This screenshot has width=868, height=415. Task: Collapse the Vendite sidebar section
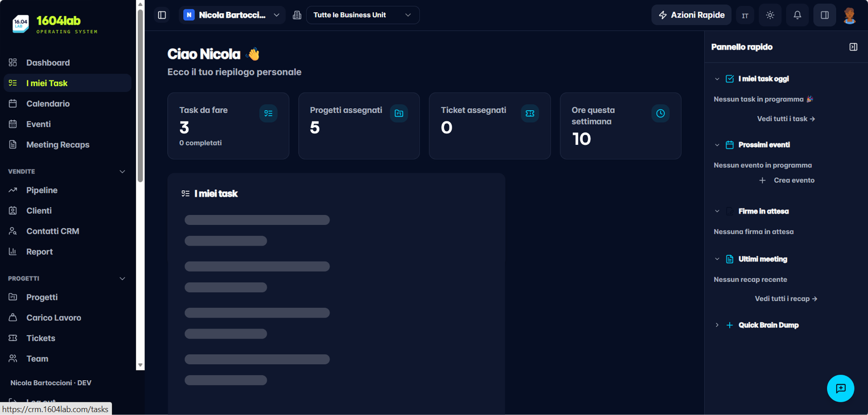[122, 172]
